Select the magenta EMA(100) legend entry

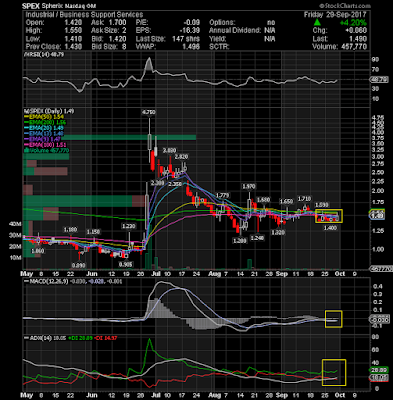point(45,145)
